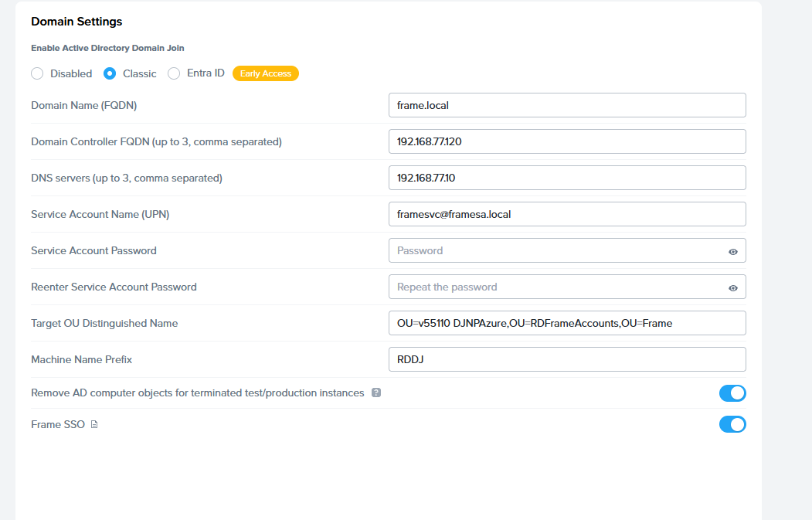Focus the Service Account Password box
812x520 pixels.
click(556, 250)
